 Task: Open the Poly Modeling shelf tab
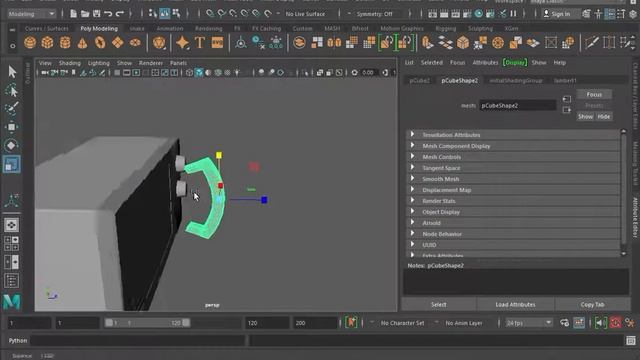click(99, 29)
